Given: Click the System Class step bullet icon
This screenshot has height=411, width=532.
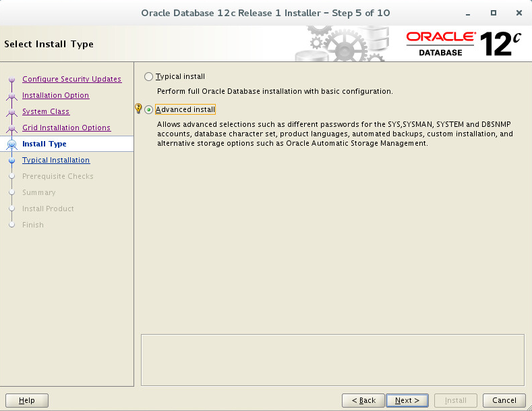Looking at the screenshot, I should point(12,113).
